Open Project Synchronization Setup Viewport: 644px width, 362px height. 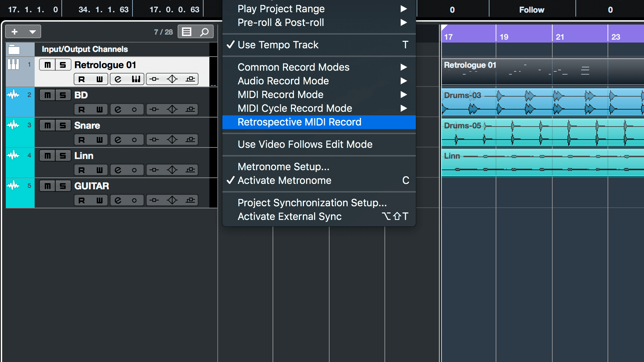tap(319, 203)
